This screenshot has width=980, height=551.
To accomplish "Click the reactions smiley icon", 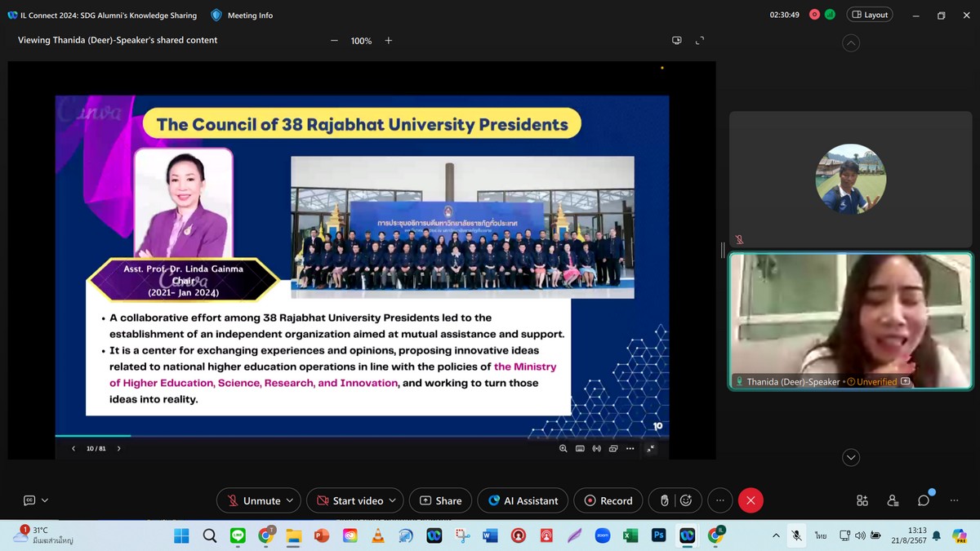I will (x=686, y=500).
